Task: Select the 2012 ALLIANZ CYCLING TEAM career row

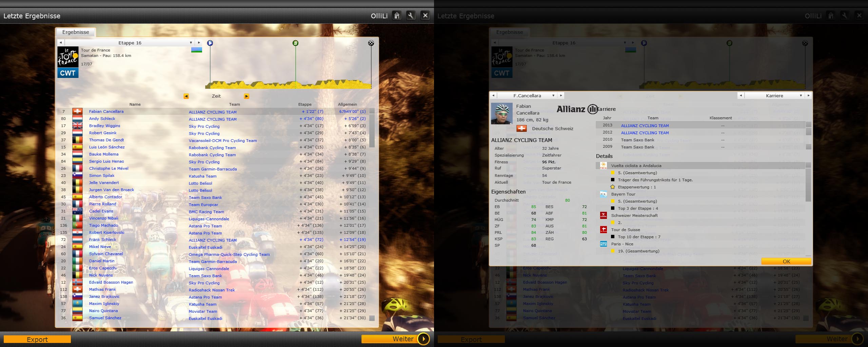Action: [645, 133]
